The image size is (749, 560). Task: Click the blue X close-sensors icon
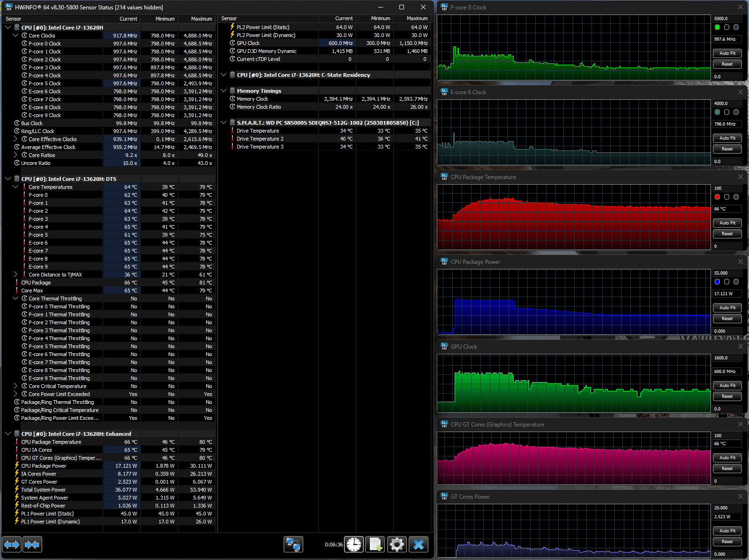click(x=419, y=545)
